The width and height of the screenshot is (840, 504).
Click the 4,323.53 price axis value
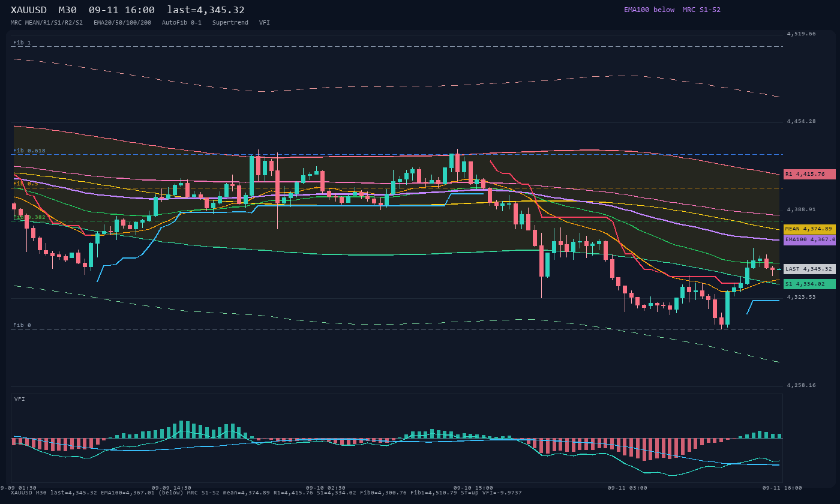coord(802,297)
